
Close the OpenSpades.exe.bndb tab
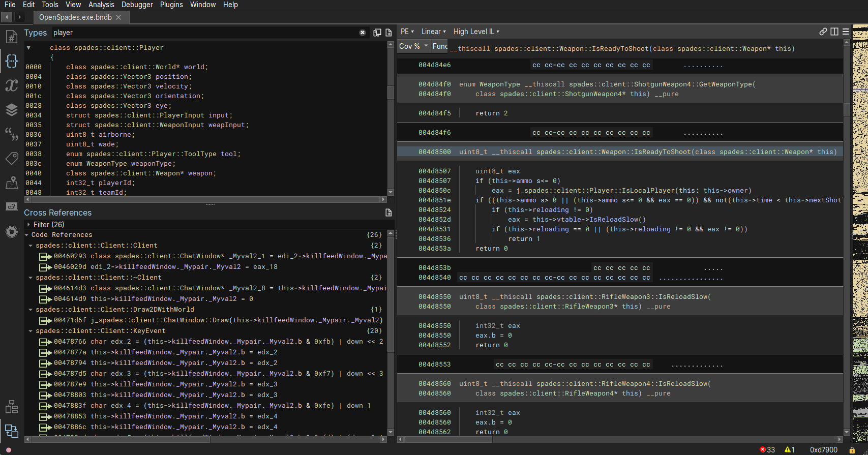118,17
